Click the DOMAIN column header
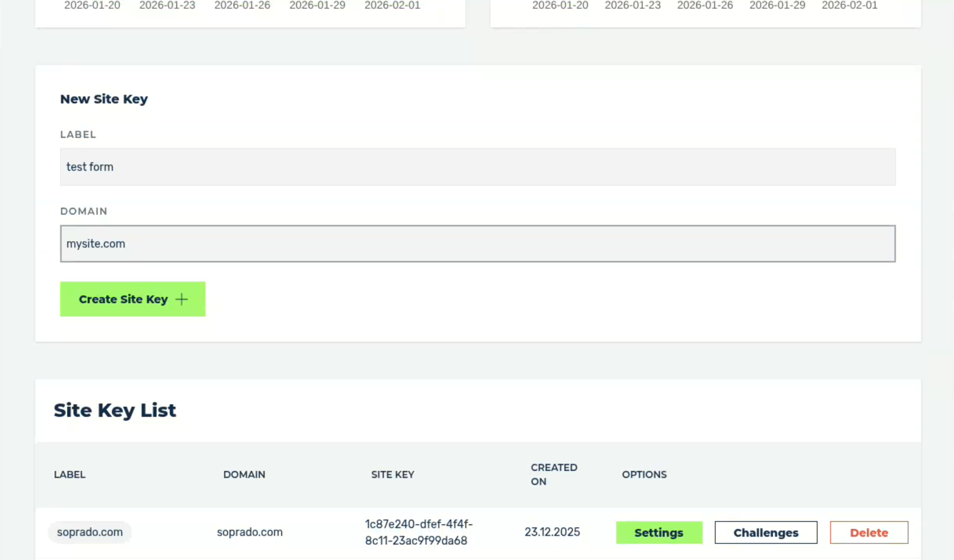 [244, 474]
